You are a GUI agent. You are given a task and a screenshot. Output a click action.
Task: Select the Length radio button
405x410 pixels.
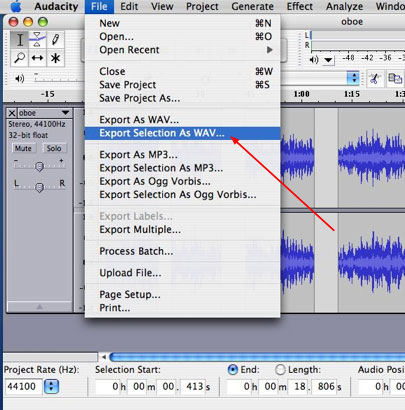280,369
